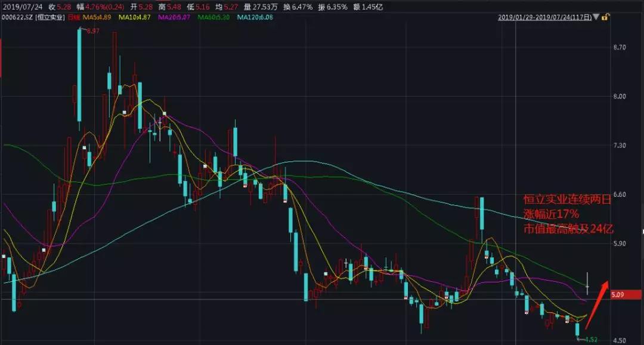The height and width of the screenshot is (345, 644).
Task: Click the 000622.SZ stock code
Action: (x=17, y=17)
